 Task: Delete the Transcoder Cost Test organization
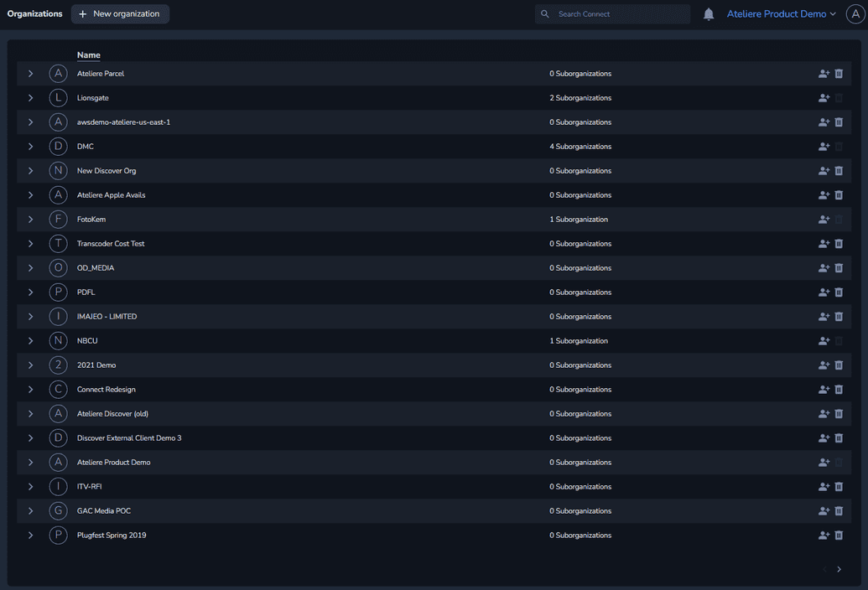click(839, 244)
